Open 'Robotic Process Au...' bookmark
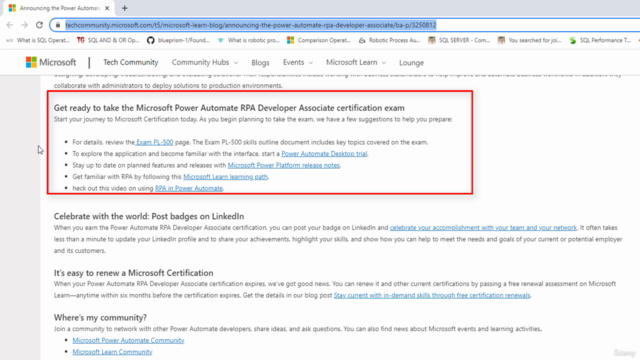The width and height of the screenshot is (640, 360). pos(389,40)
